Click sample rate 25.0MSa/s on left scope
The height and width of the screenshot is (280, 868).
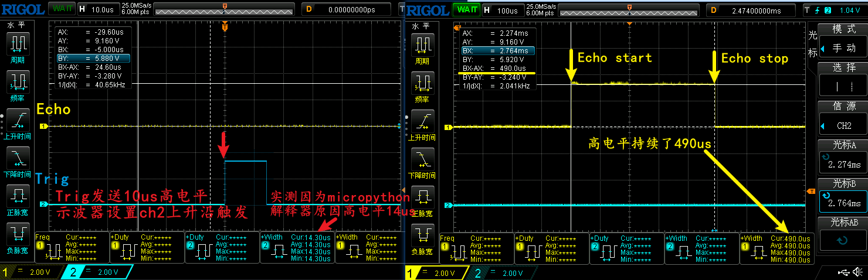[136, 6]
